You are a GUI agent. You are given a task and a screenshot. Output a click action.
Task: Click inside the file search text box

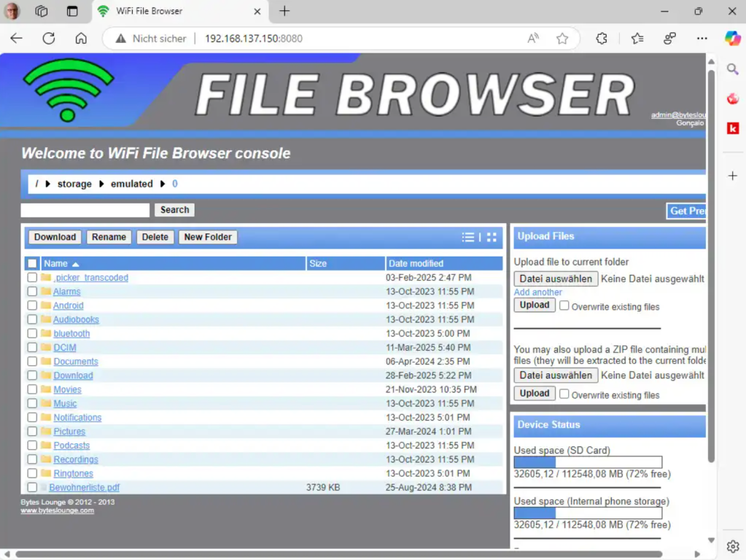85,210
